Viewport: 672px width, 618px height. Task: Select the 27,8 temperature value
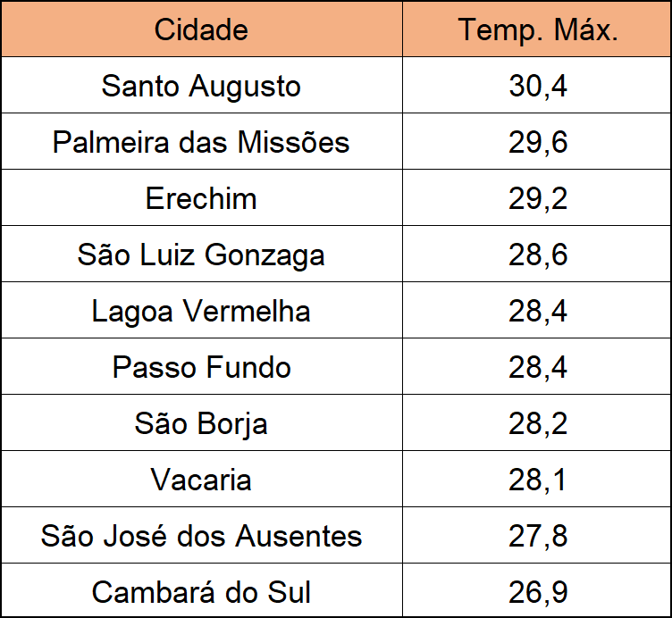[x=537, y=535]
